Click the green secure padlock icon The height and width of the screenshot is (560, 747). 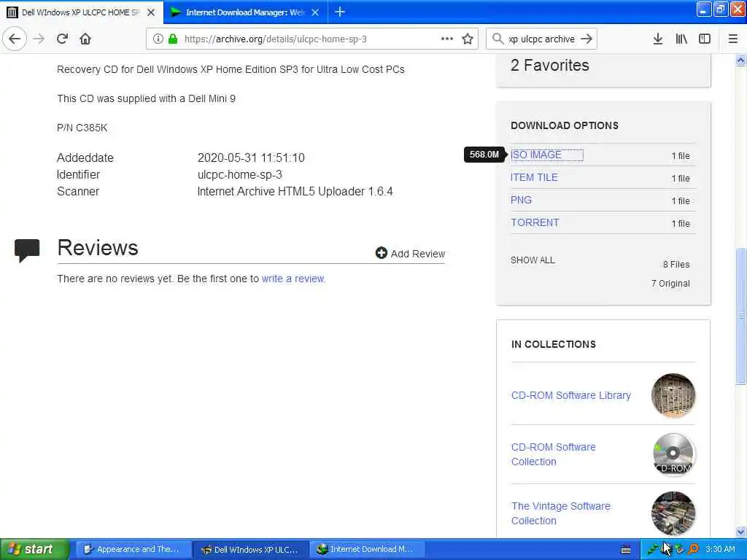(x=173, y=39)
